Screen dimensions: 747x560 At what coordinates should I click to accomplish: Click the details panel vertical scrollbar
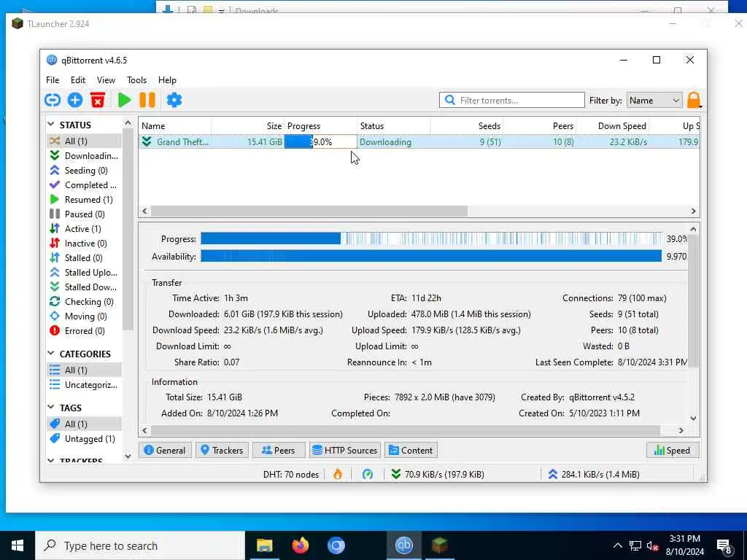point(693,301)
